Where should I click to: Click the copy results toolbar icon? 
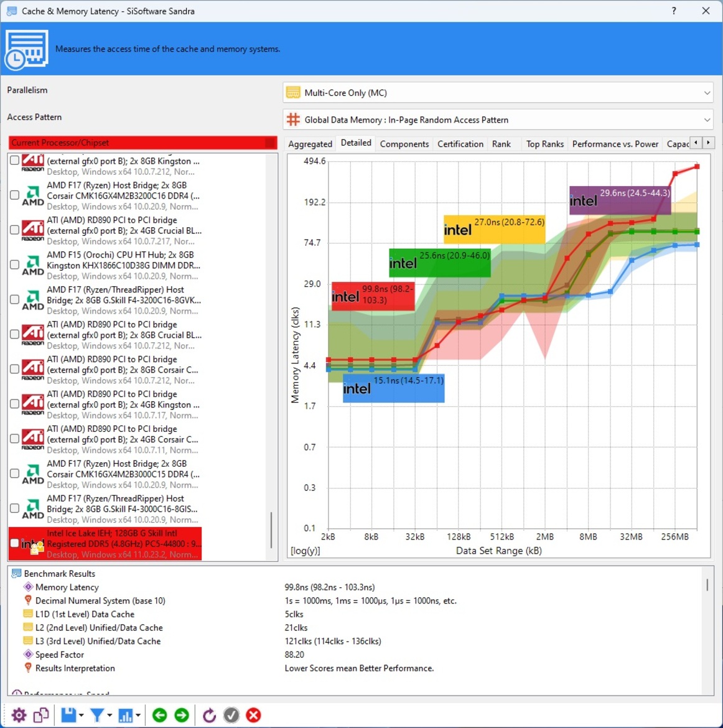pyautogui.click(x=41, y=715)
